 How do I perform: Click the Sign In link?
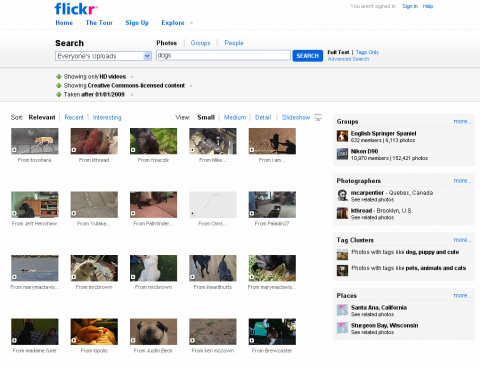410,6
